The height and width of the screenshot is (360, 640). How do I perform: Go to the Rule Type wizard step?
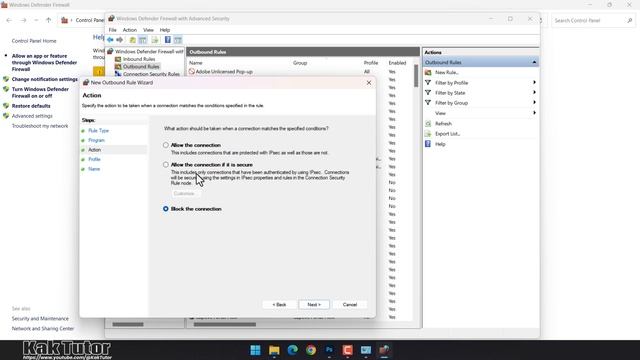98,131
